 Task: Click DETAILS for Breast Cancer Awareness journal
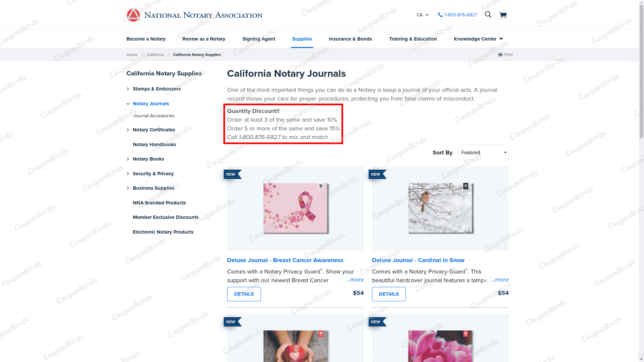tap(244, 294)
